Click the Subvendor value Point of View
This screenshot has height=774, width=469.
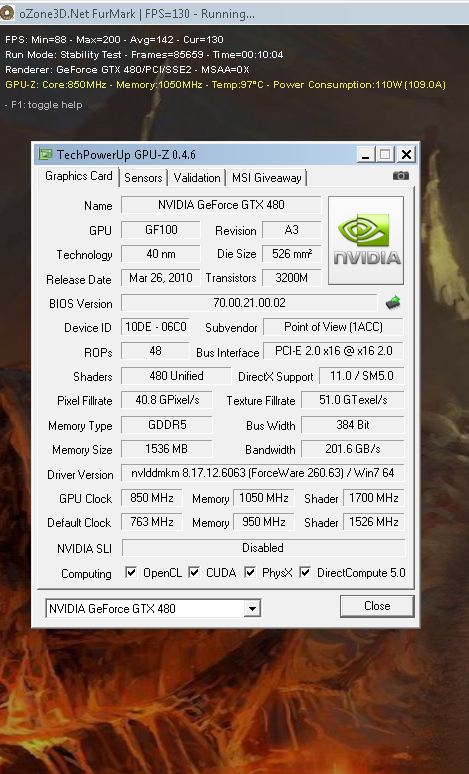tap(334, 327)
